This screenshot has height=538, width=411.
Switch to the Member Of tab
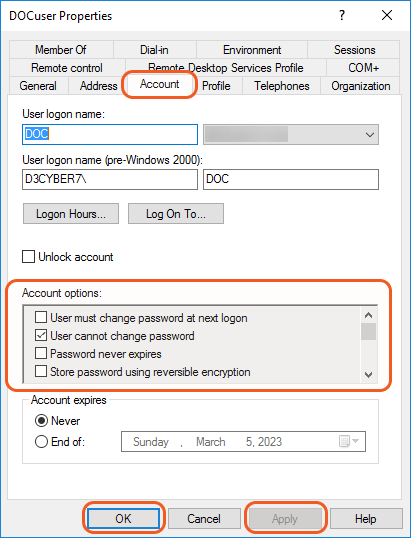61,50
